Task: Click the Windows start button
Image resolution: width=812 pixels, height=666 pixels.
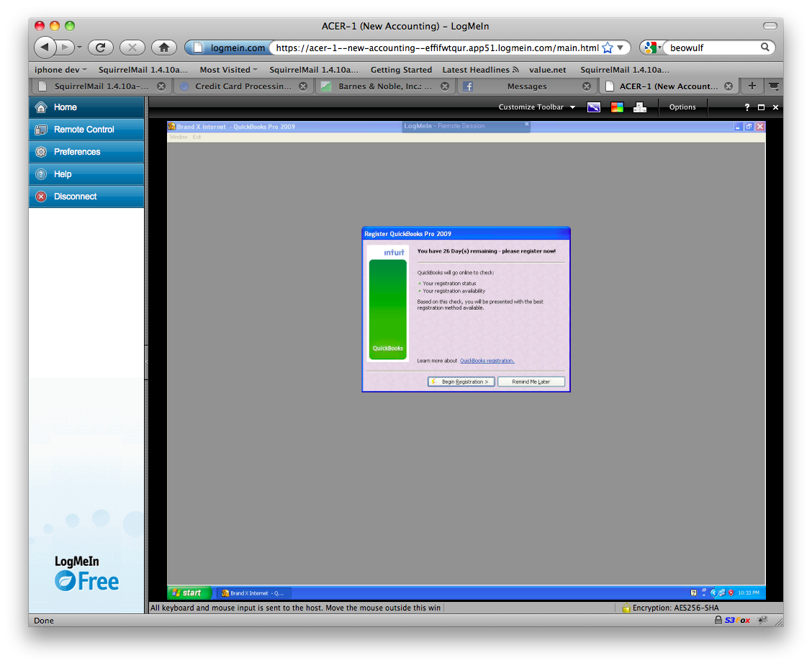Action: 189,593
